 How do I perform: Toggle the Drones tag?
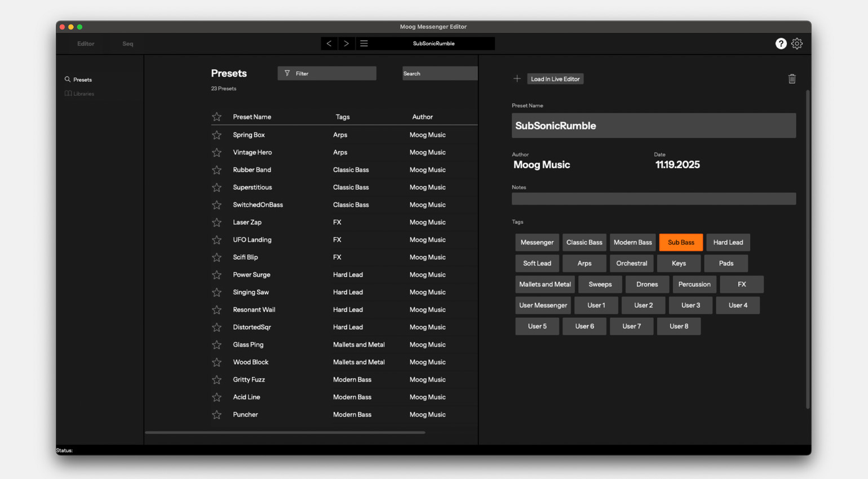pos(646,285)
